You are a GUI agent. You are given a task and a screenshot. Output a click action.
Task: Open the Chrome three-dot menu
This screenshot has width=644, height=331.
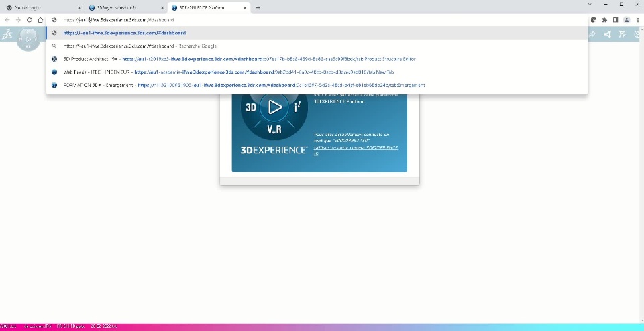pos(637,19)
